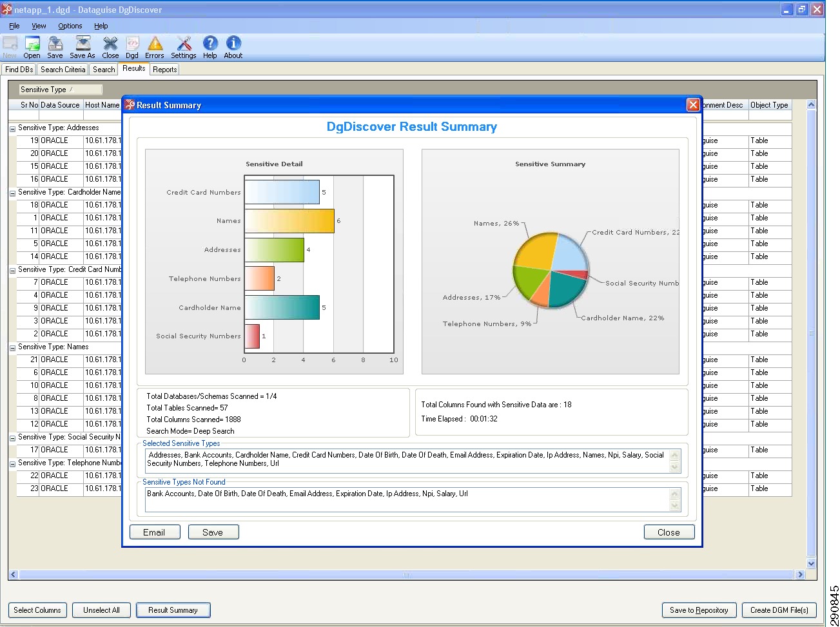Collapse the Sensitive Type: Addresses group
Image resolution: width=840 pixels, height=627 pixels.
12,128
